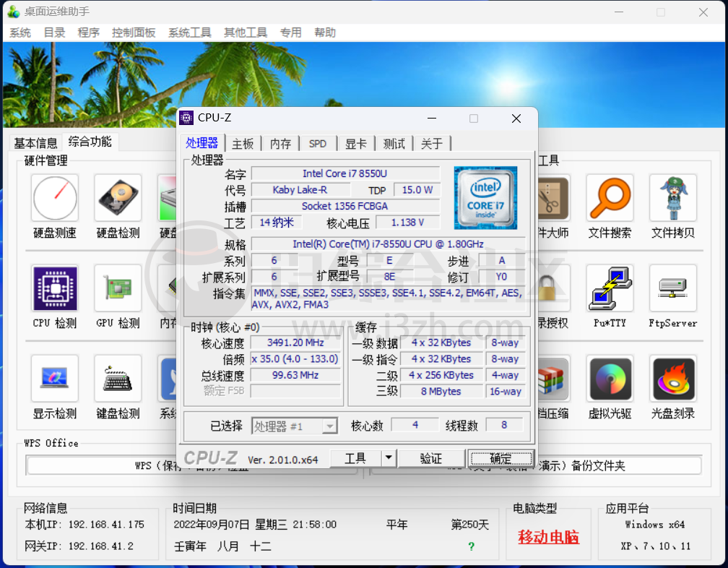Image resolution: width=728 pixels, height=568 pixels.
Task: Open the PuTTY terminal icon
Action: click(610, 288)
